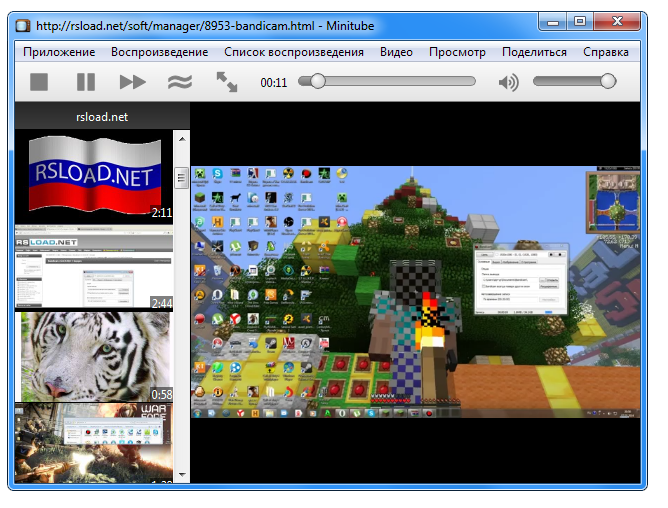Click the playlist scrollbar thumb
This screenshot has height=508, width=668.
point(181,178)
